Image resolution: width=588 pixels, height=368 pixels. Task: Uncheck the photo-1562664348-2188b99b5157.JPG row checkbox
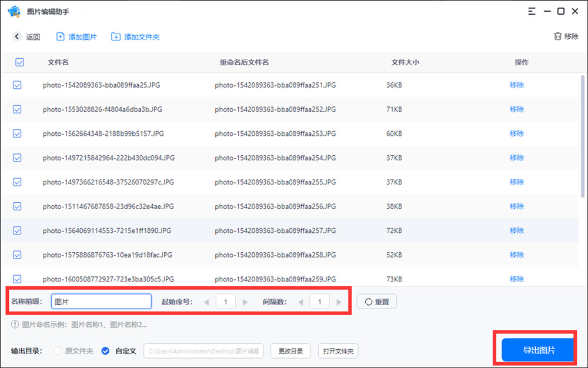tap(17, 133)
